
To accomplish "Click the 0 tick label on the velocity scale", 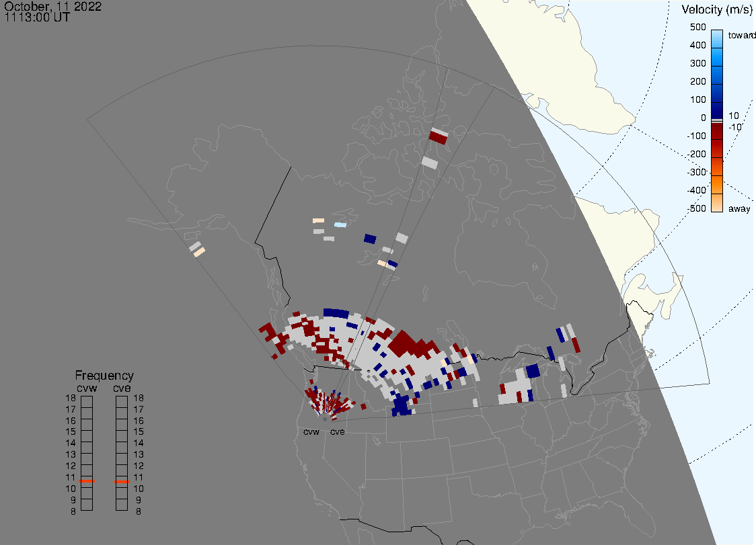I will pyautogui.click(x=704, y=118).
